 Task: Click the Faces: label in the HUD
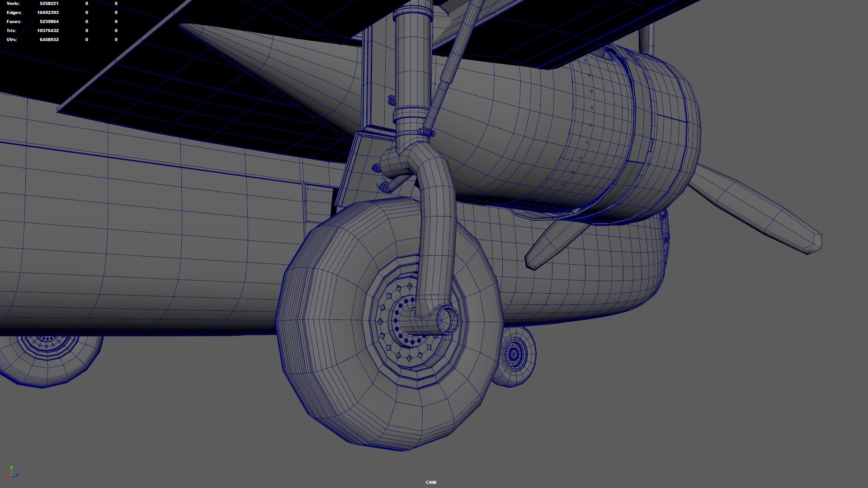click(x=14, y=22)
